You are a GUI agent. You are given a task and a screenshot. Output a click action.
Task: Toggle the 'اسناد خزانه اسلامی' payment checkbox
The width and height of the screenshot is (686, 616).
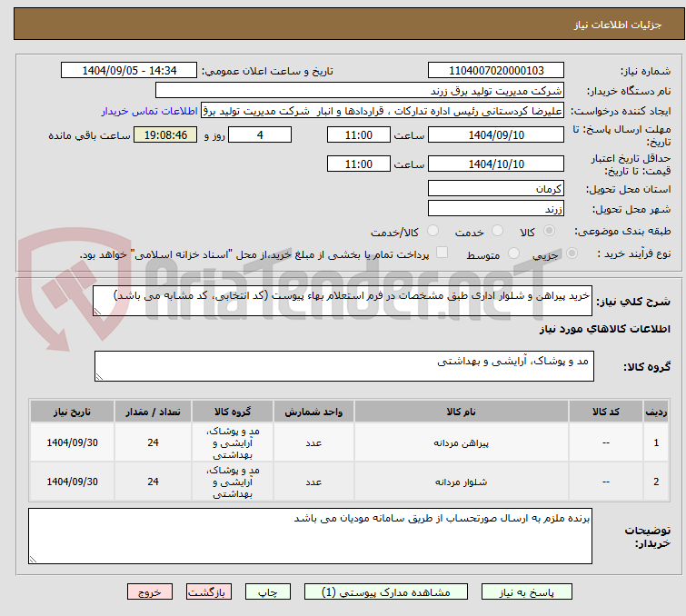pos(442,253)
